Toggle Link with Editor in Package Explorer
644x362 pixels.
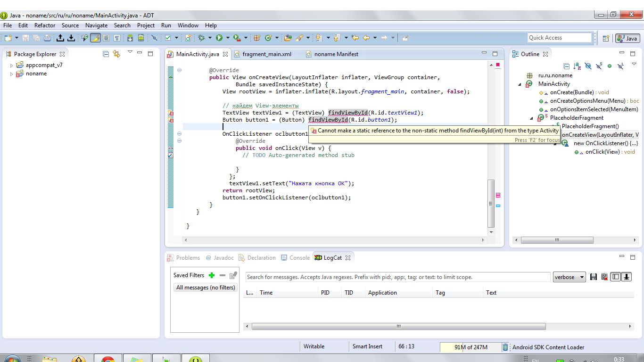coord(116,54)
